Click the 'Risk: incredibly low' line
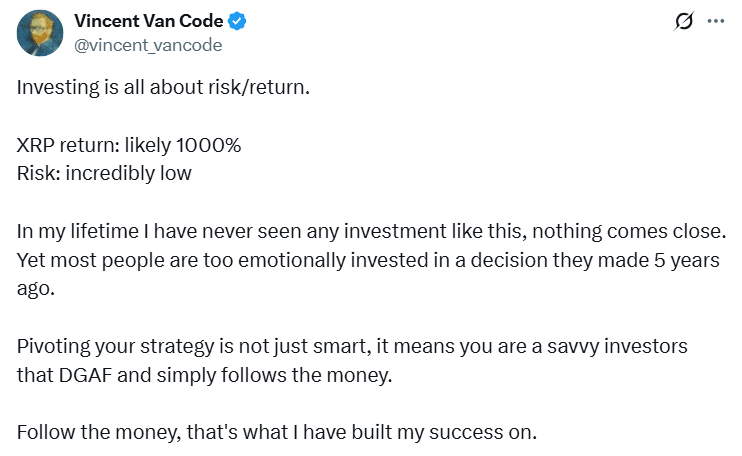Image resolution: width=742 pixels, height=456 pixels. pos(104,173)
